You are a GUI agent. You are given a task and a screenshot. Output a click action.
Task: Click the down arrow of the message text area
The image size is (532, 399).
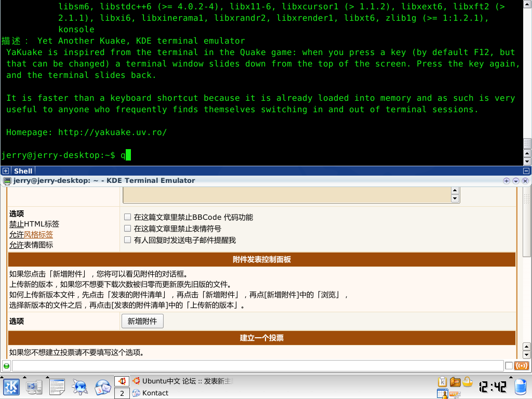455,198
